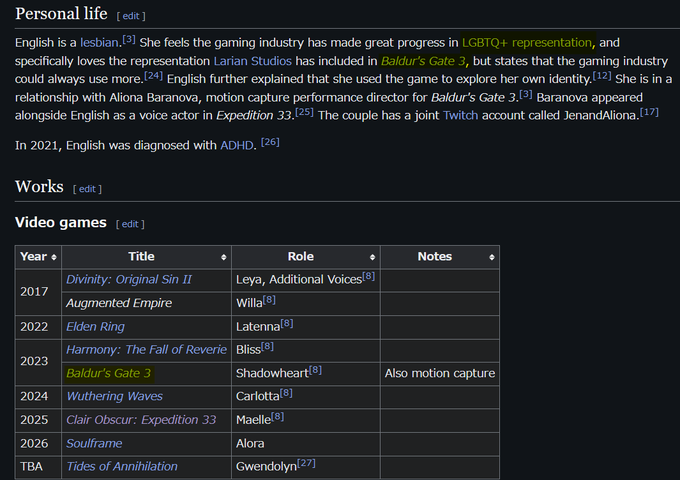
Task: Open Harmony: The Fall of Reverie link
Action: (147, 349)
